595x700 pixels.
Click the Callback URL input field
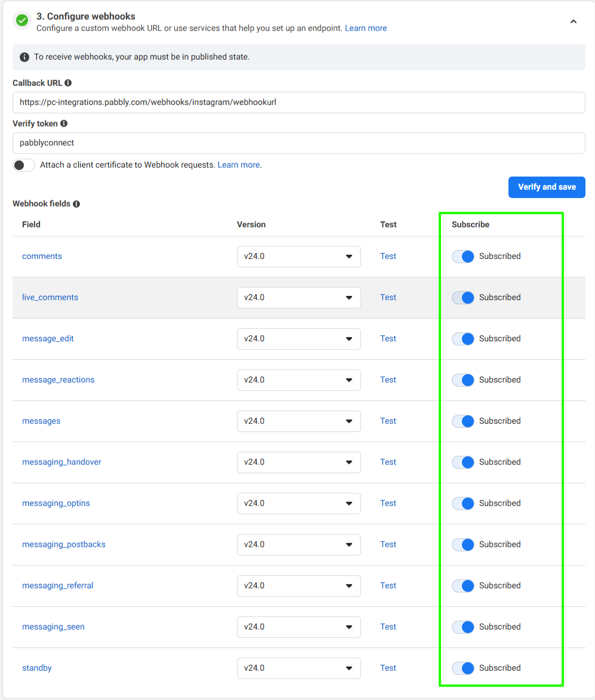click(298, 102)
